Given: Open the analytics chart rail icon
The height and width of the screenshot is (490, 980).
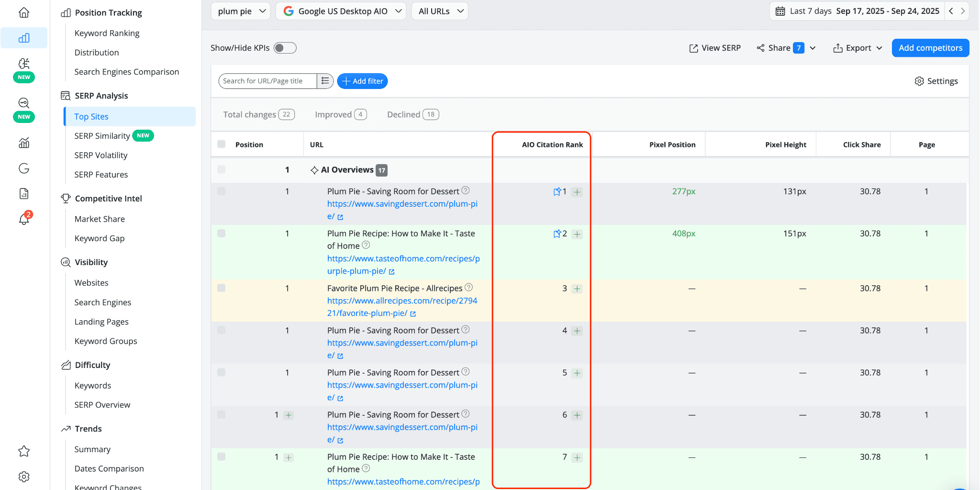Looking at the screenshot, I should pos(24,143).
